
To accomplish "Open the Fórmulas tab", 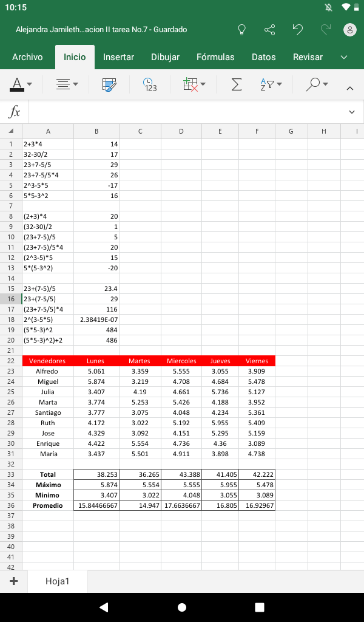I will coord(215,57).
